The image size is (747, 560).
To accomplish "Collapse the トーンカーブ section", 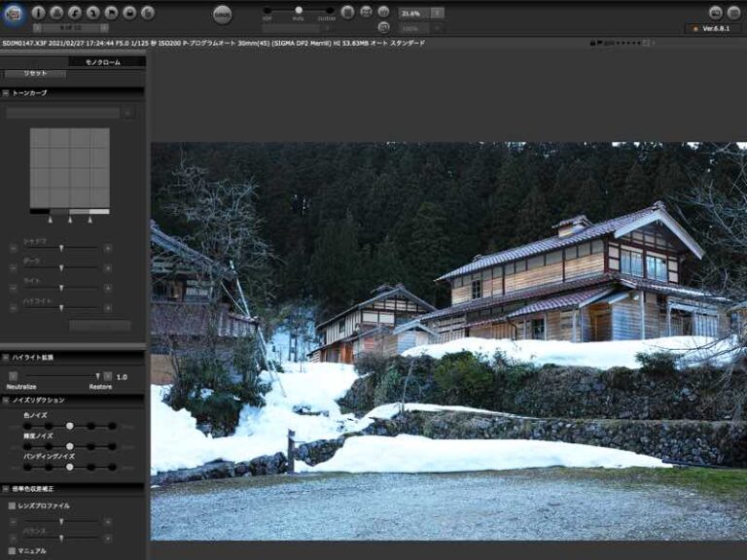I will [6, 92].
